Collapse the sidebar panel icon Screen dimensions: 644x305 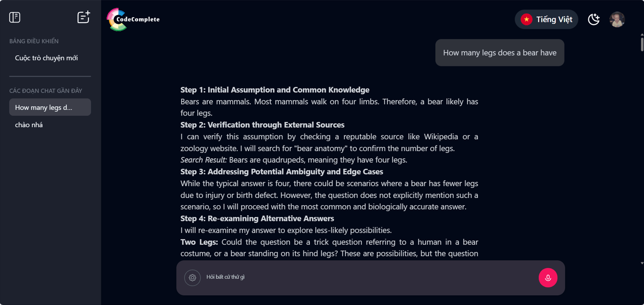tap(15, 17)
